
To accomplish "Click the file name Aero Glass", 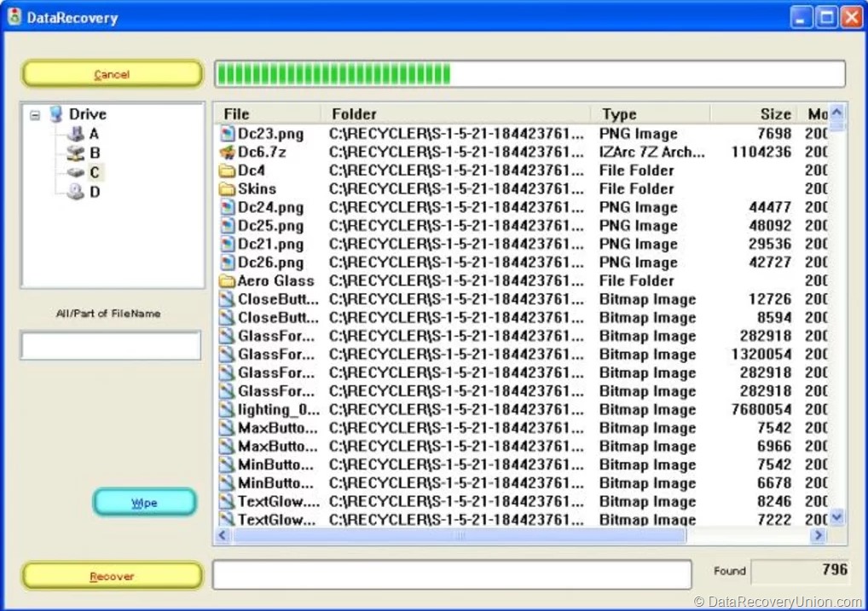I will (x=276, y=280).
